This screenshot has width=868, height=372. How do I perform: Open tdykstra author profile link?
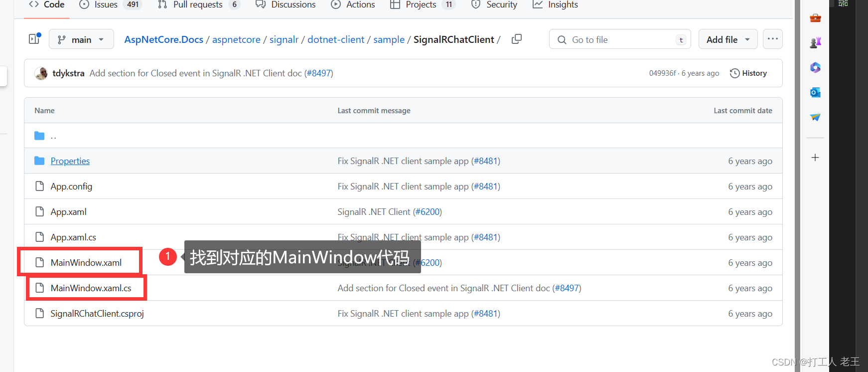click(x=68, y=73)
